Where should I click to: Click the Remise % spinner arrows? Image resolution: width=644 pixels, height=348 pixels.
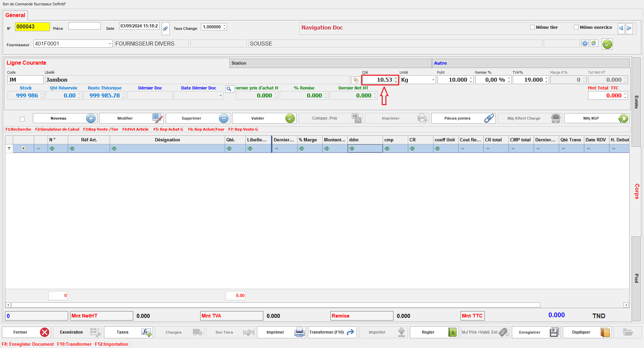(x=509, y=80)
